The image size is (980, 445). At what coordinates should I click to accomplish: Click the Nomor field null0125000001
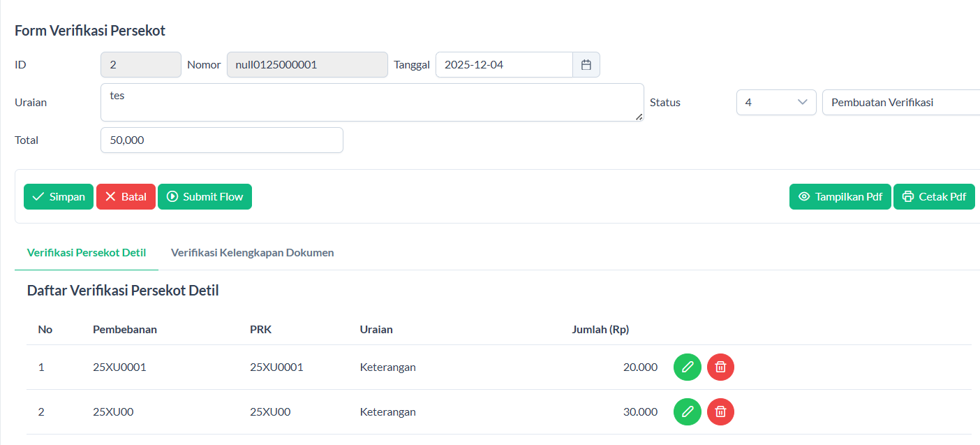[x=307, y=65]
